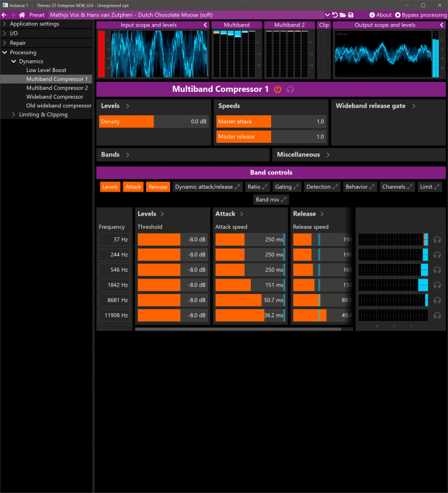
Task: Click the Preset button
Action: (x=37, y=15)
